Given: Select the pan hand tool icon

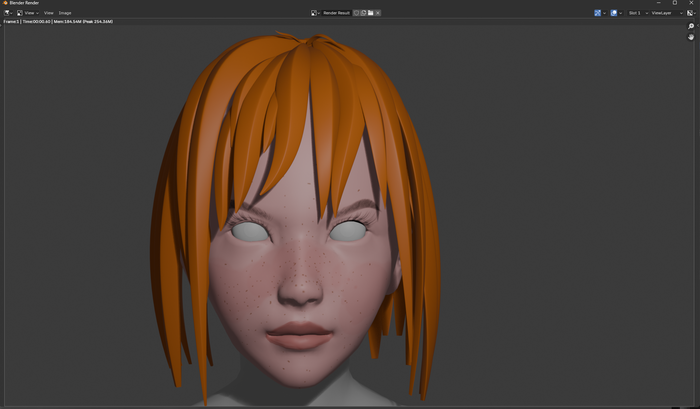Looking at the screenshot, I should point(691,37).
